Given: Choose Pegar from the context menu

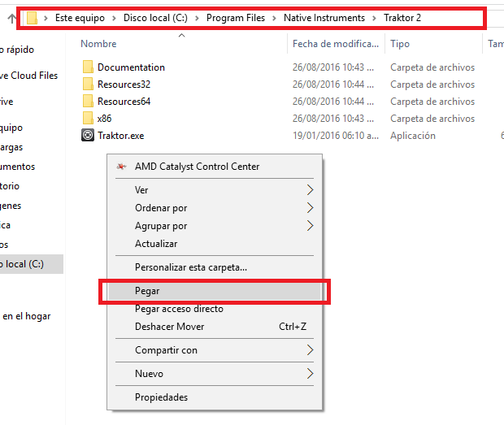Looking at the screenshot, I should [x=215, y=291].
